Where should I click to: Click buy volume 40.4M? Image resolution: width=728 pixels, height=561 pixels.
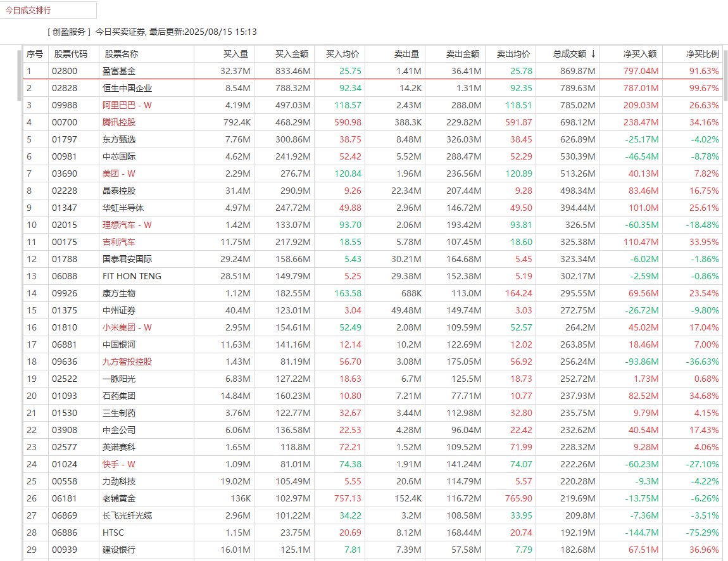pos(238,310)
